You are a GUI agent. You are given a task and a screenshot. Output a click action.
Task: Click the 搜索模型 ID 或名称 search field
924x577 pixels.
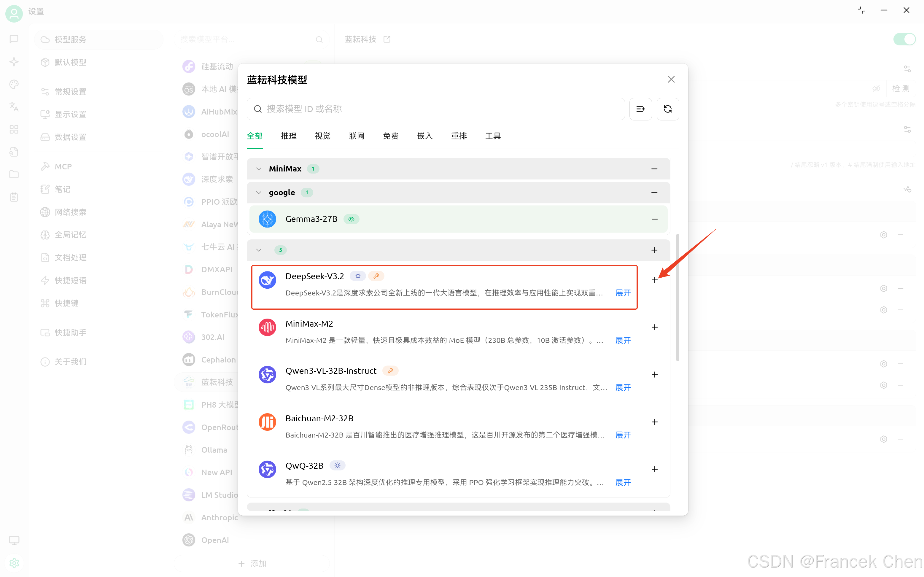click(x=436, y=109)
